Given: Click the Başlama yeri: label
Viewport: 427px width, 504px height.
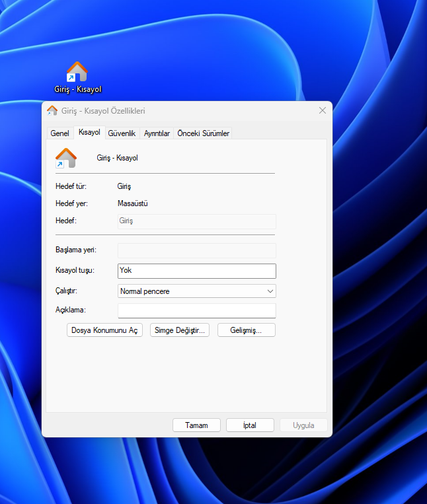Looking at the screenshot, I should point(76,250).
